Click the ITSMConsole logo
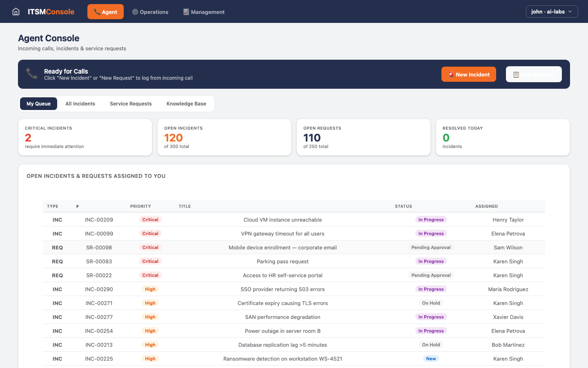Image resolution: width=588 pixels, height=368 pixels. [x=51, y=11]
